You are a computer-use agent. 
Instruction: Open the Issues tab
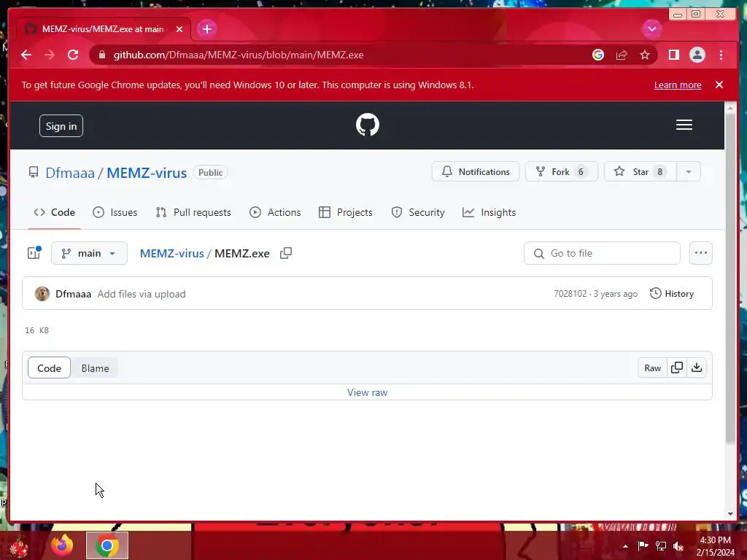coord(115,212)
